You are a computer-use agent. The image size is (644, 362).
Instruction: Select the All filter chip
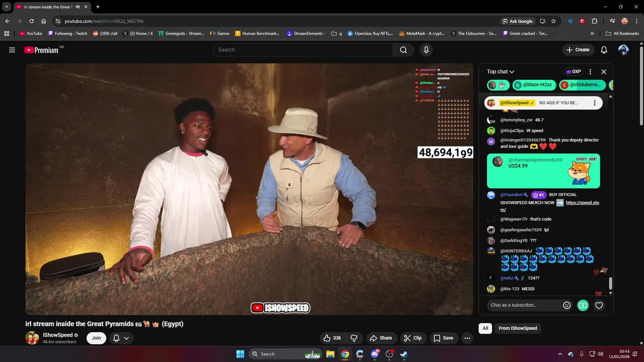click(x=485, y=328)
